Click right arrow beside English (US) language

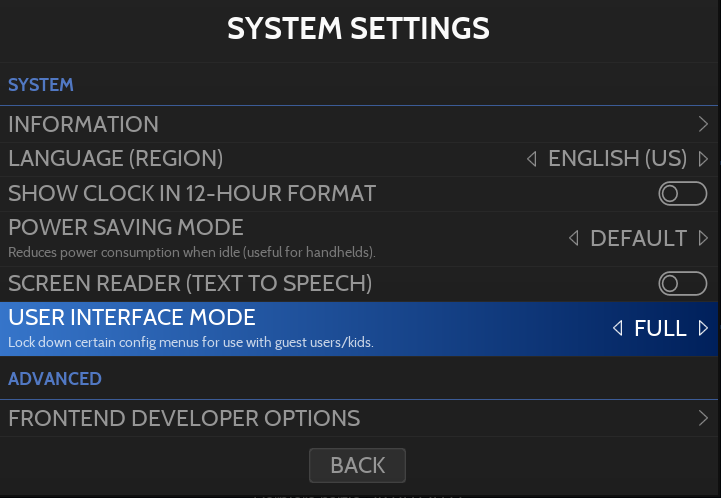tap(704, 159)
